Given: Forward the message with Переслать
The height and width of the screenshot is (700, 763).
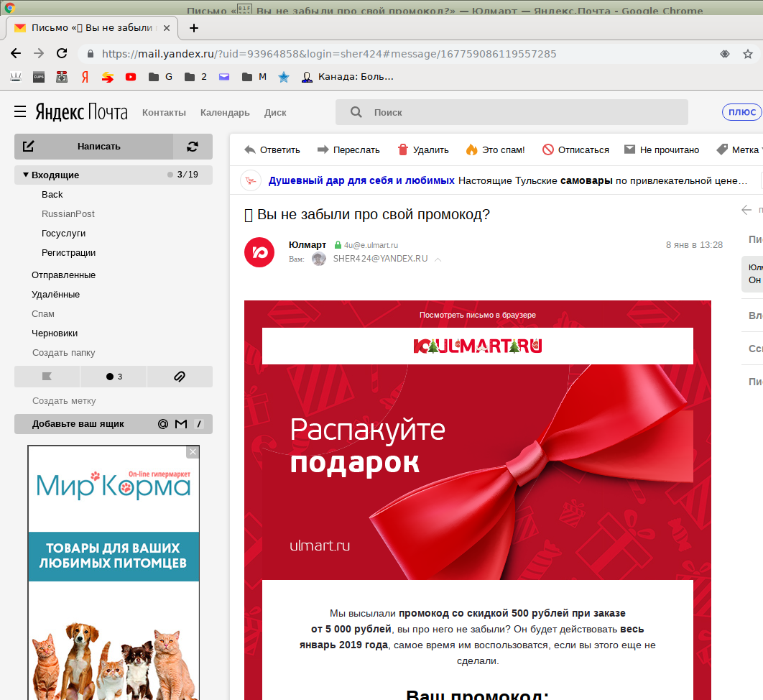Looking at the screenshot, I should pyautogui.click(x=348, y=150).
